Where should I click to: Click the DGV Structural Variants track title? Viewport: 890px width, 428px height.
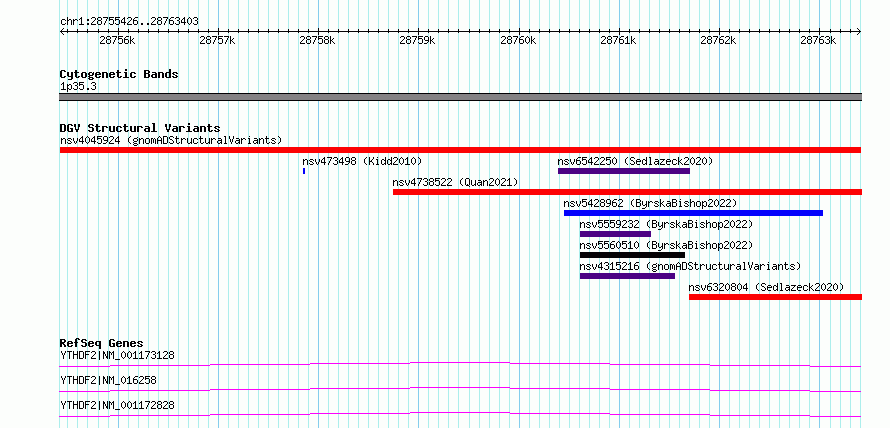tap(140, 128)
